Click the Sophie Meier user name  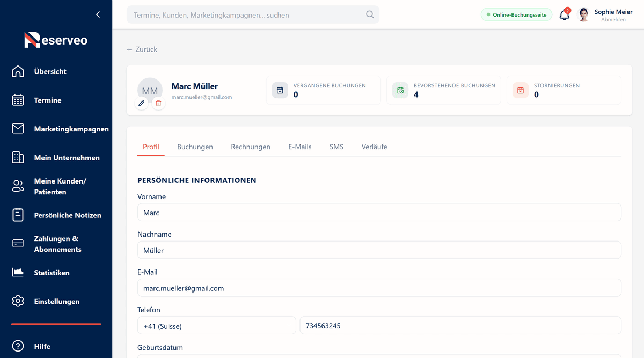613,12
